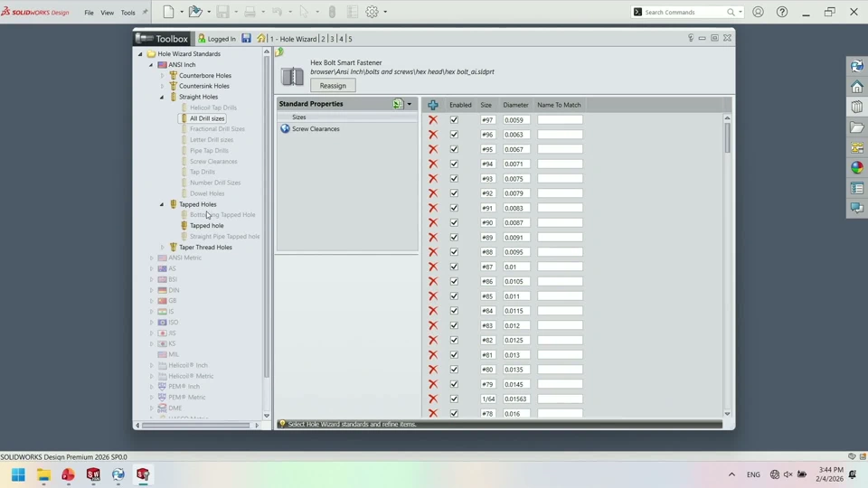Collapse Hole Wizard Standards root node

140,53
